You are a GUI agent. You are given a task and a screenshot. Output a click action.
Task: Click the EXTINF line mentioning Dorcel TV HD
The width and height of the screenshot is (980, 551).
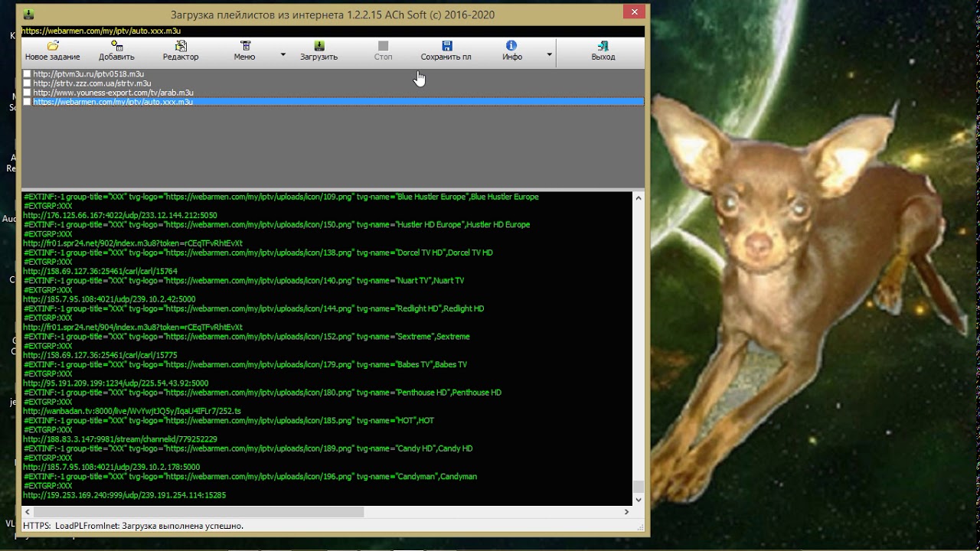258,253
